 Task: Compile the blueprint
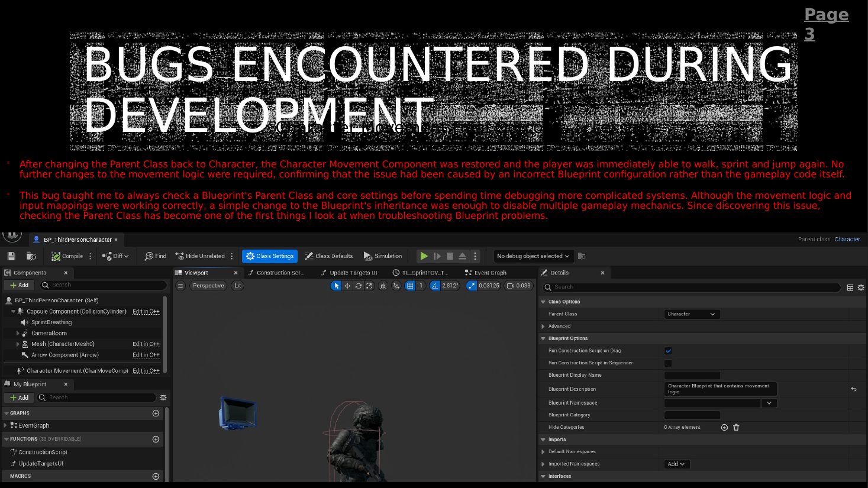[x=67, y=256]
